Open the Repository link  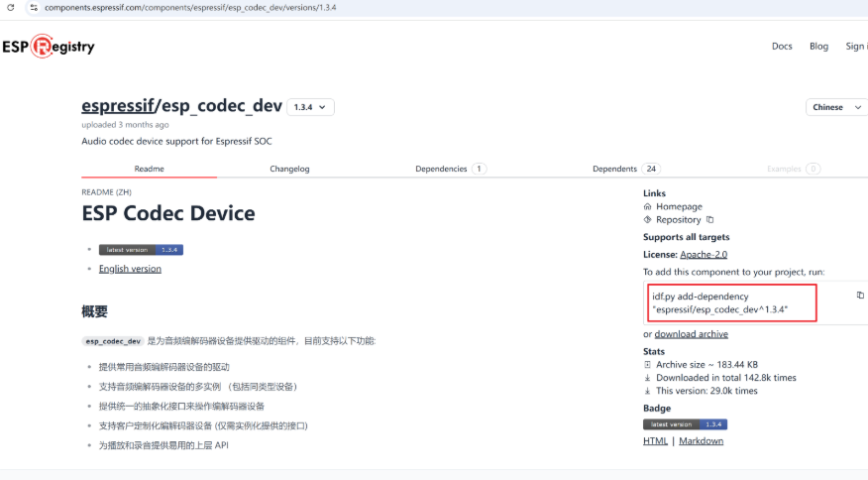click(x=678, y=220)
